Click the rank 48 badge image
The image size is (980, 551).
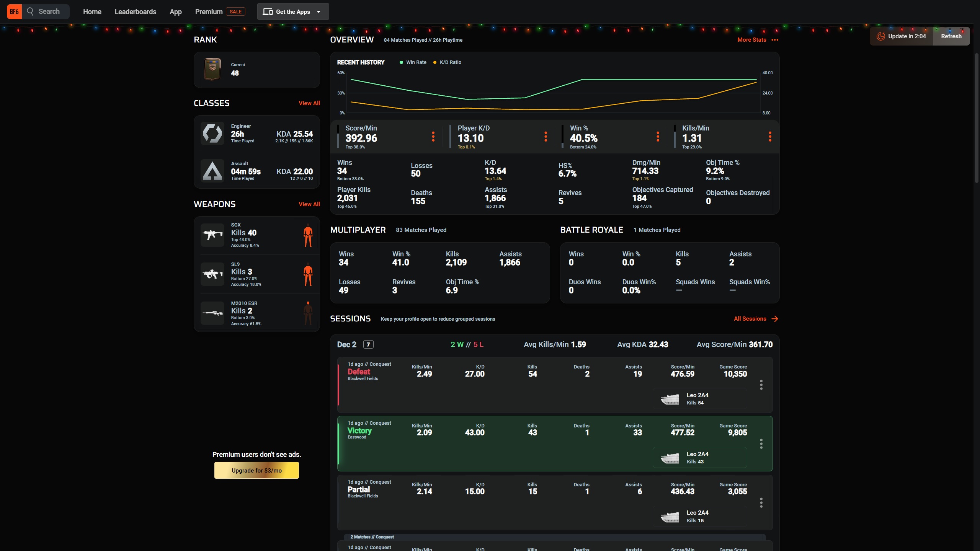(x=212, y=69)
